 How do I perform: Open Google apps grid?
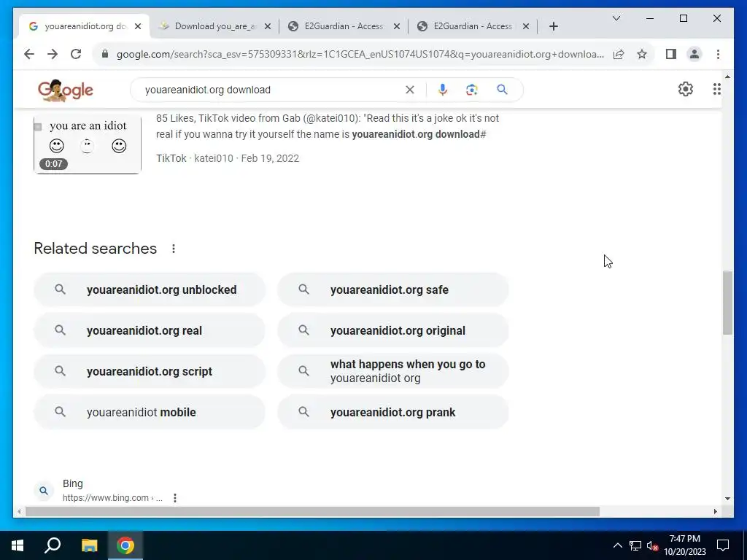(716, 89)
